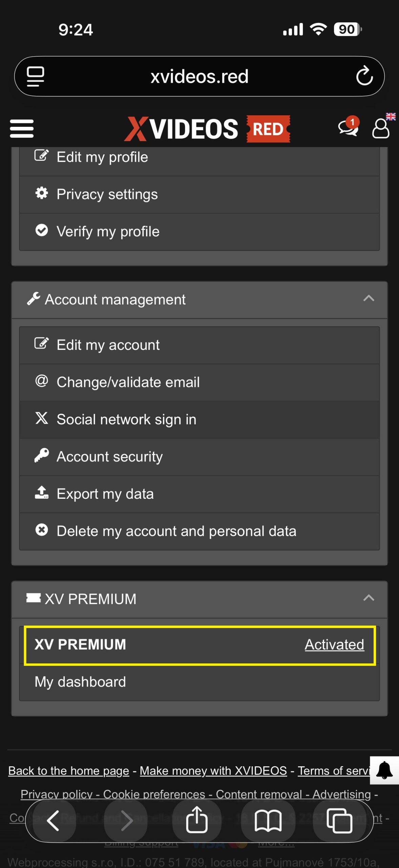Open My dashboard
The image size is (399, 868).
199,682
